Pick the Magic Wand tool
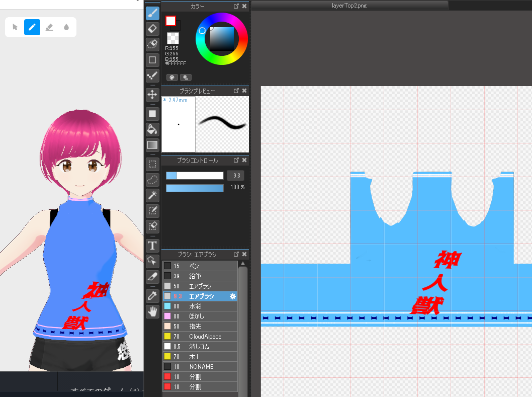The image size is (532, 397). click(x=152, y=195)
